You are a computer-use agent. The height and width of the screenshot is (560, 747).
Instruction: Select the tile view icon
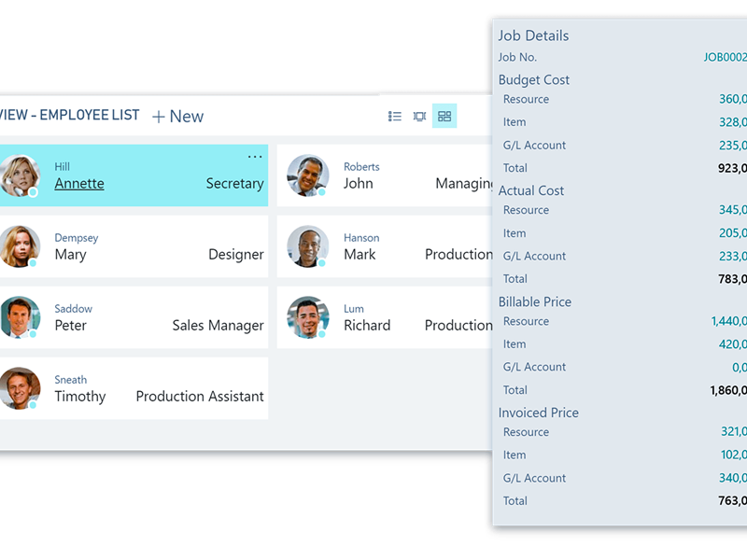444,117
